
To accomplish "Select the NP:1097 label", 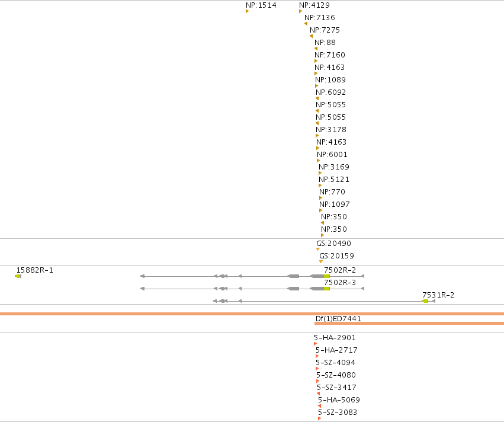I will (335, 204).
